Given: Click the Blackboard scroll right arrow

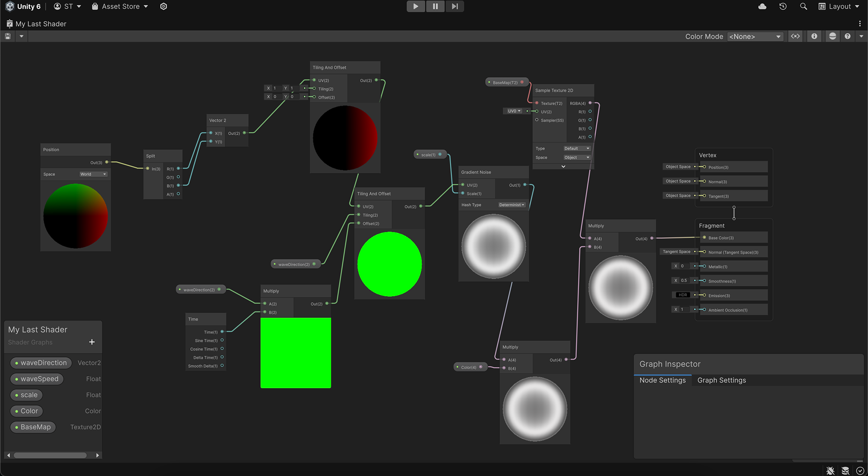Looking at the screenshot, I should click(98, 455).
